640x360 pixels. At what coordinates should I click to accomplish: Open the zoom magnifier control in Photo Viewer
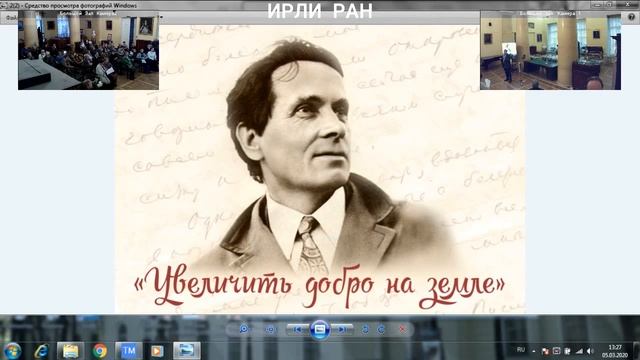(244, 329)
